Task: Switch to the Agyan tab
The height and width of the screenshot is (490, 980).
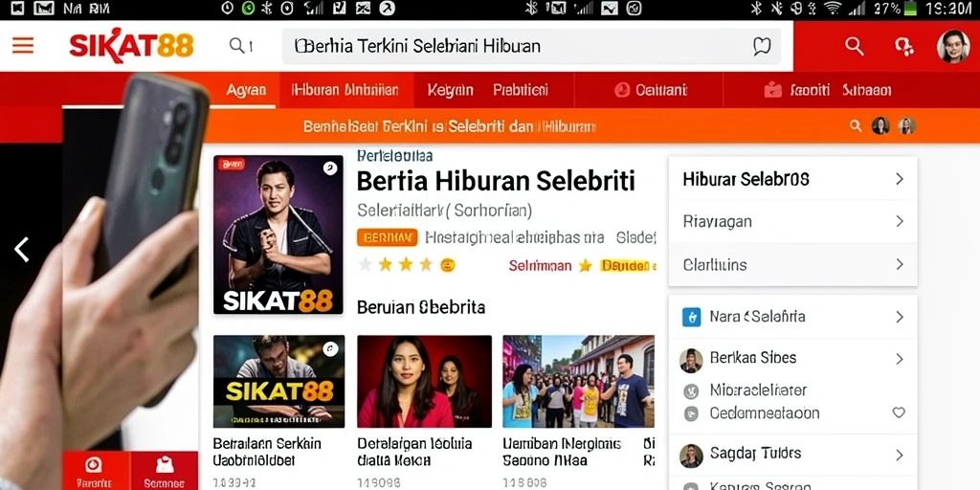Action: click(x=246, y=90)
